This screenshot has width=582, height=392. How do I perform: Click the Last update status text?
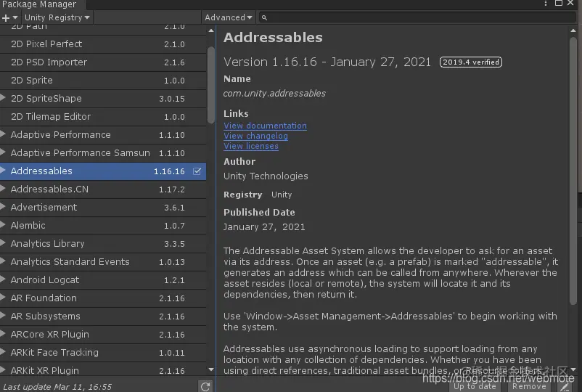tap(57, 387)
